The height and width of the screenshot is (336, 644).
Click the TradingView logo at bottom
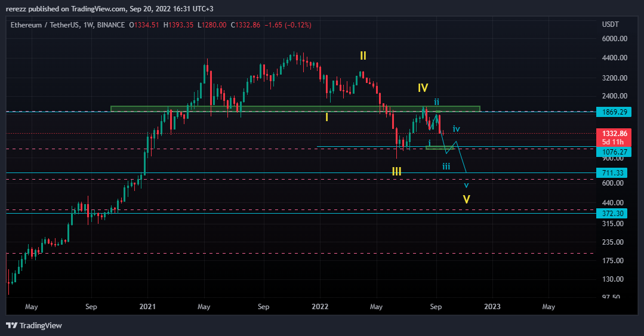click(34, 326)
